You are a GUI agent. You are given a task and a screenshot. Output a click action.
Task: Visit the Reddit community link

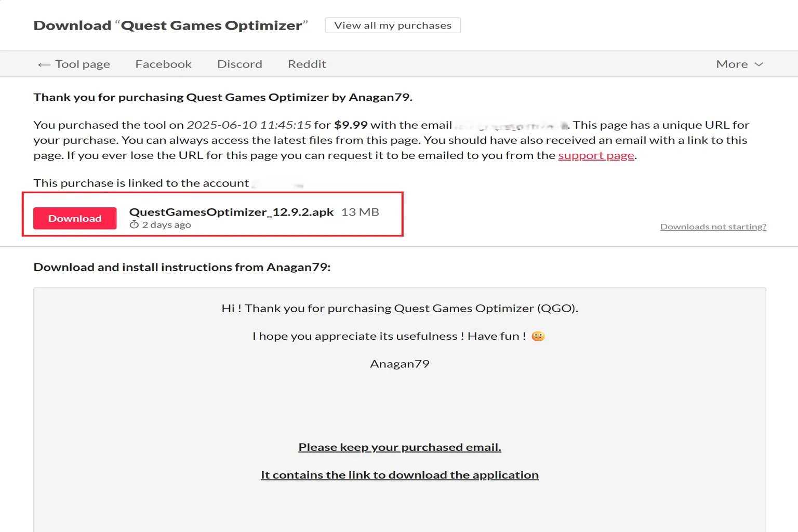307,63
